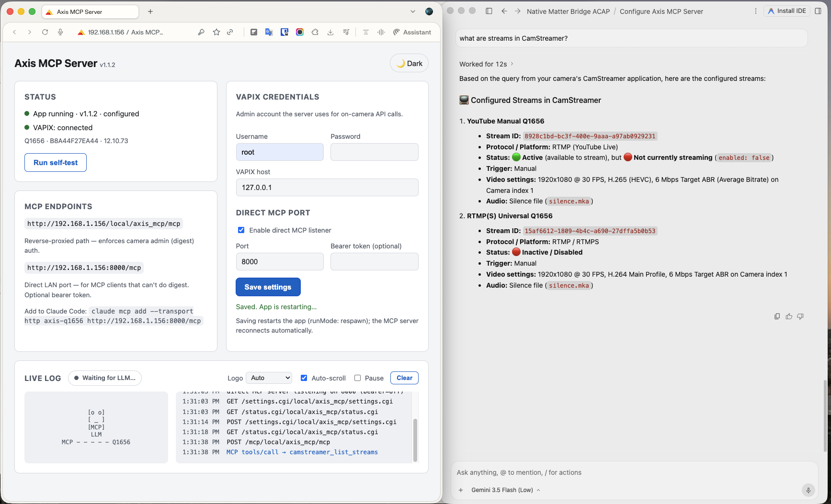Open the password manager shield extension
This screenshot has height=504, width=831.
click(x=285, y=32)
